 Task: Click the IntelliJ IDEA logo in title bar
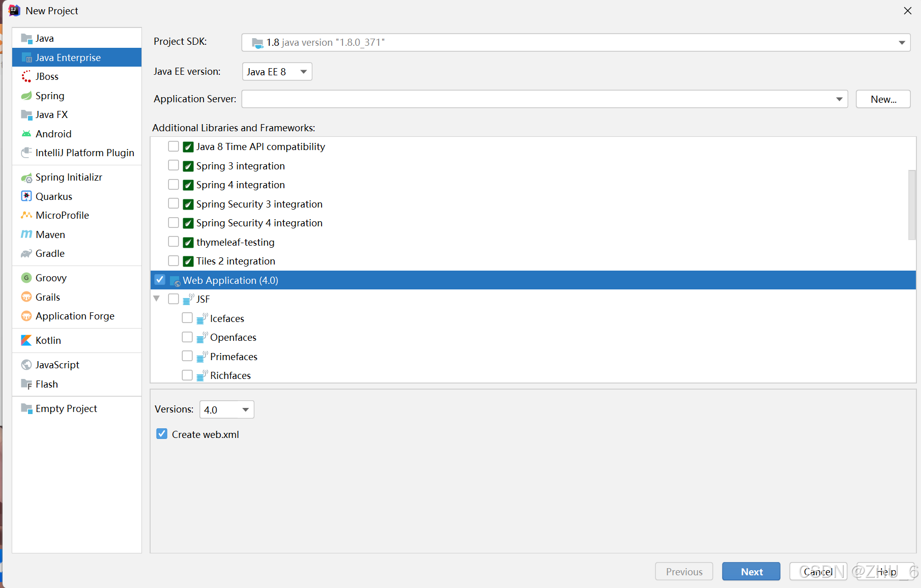14,11
